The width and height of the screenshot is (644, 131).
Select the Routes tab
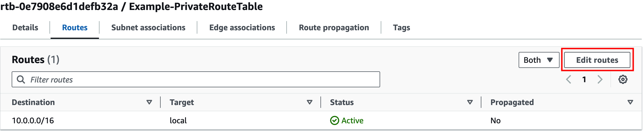(75, 27)
